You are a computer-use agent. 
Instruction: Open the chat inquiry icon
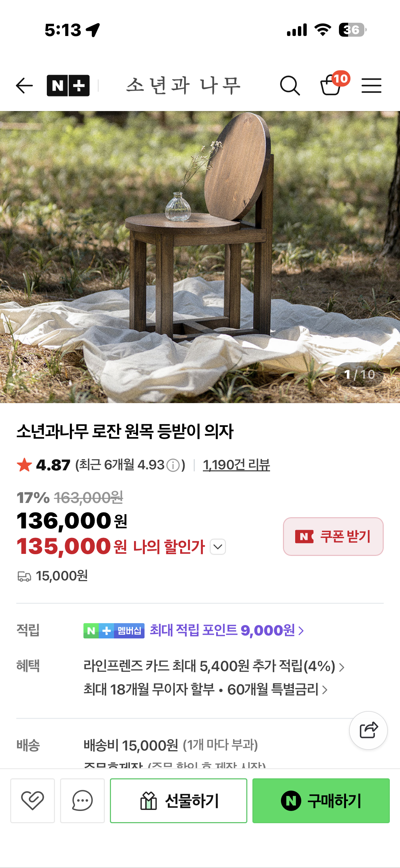click(82, 800)
